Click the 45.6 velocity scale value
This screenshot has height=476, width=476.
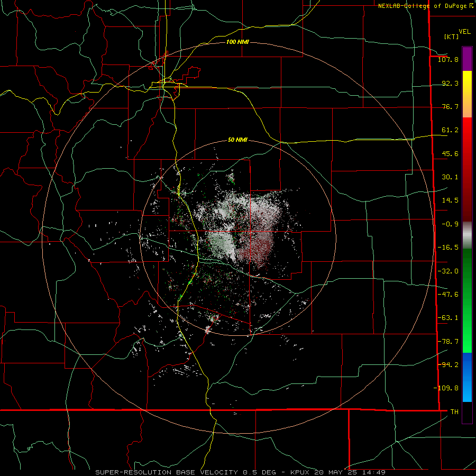(x=450, y=153)
